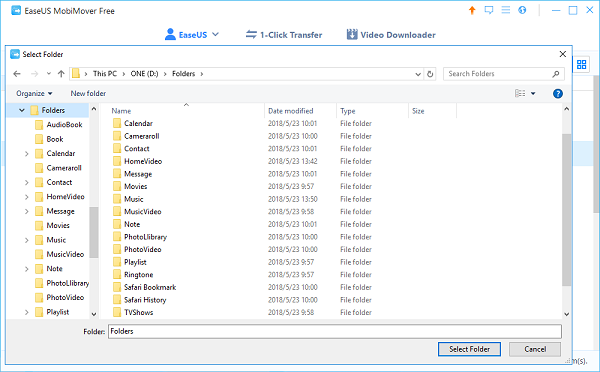This screenshot has width=600, height=372.
Task: Sort by Date modified column
Action: pyautogui.click(x=290, y=111)
